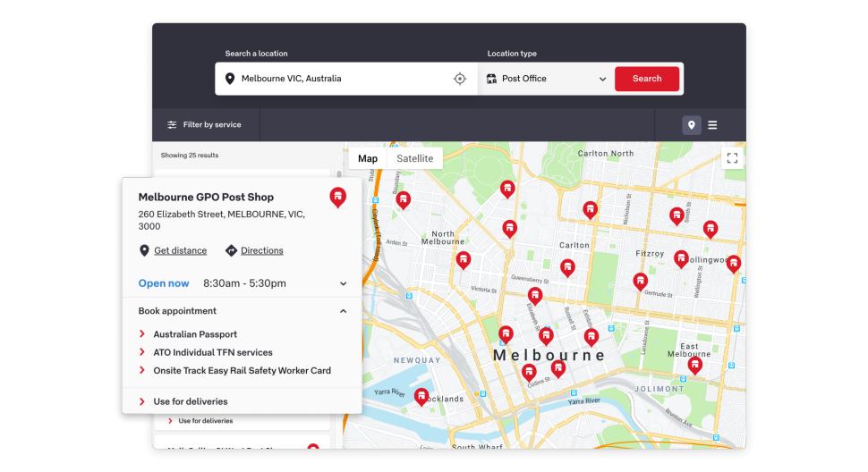Image resolution: width=868 pixels, height=472 pixels.
Task: Select the North Melbourne post office pin
Action: coord(463,259)
